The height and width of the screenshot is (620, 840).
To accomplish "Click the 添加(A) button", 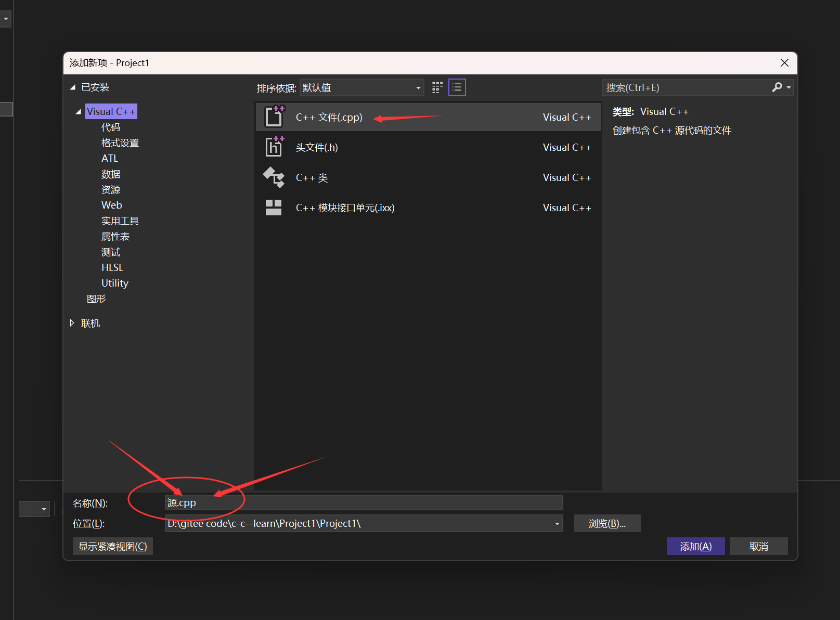I will (695, 546).
